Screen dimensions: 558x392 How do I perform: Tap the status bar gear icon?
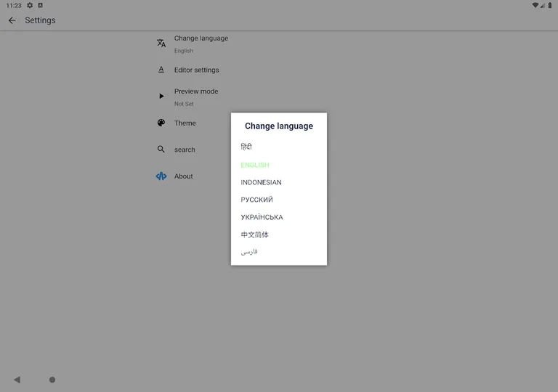[30, 5]
